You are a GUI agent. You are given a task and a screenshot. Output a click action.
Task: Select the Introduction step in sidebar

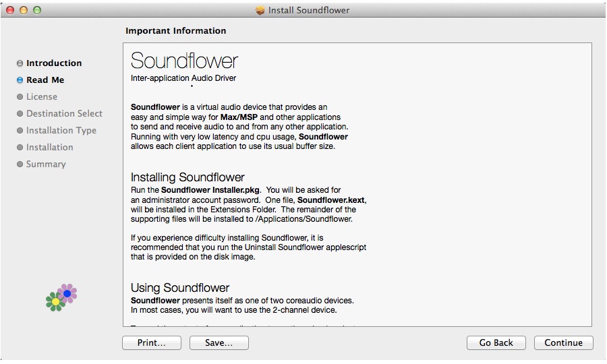tap(54, 63)
